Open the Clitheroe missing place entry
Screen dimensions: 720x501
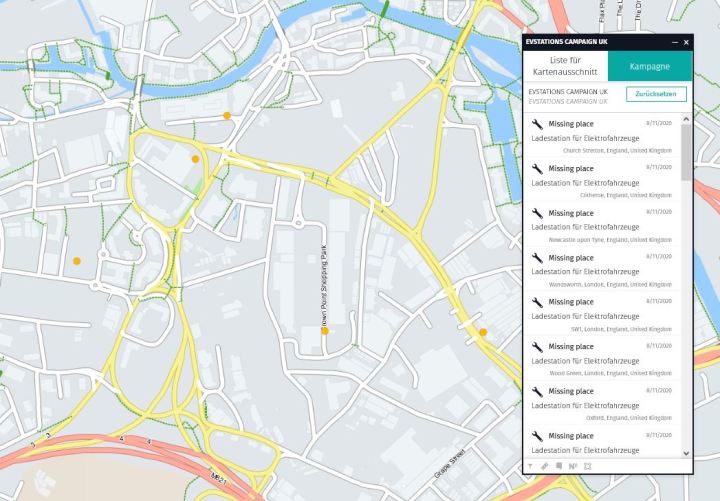pyautogui.click(x=601, y=180)
